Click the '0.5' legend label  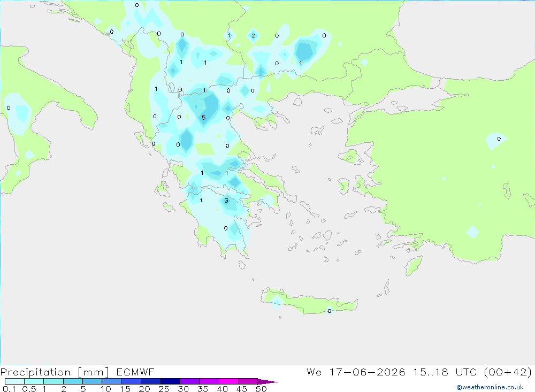[x=29, y=389]
